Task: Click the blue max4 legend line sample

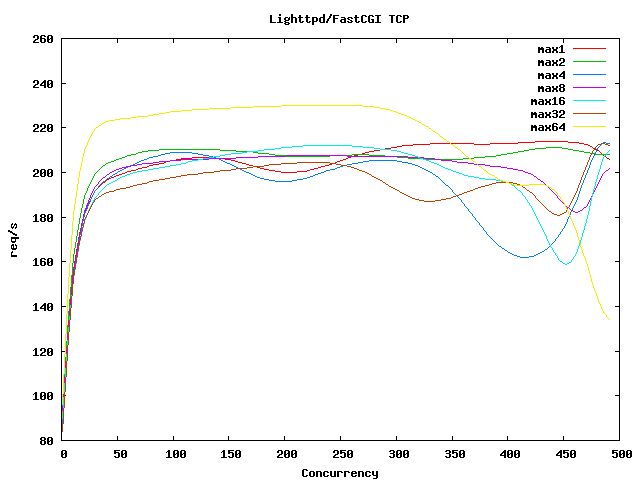Action: pyautogui.click(x=589, y=75)
